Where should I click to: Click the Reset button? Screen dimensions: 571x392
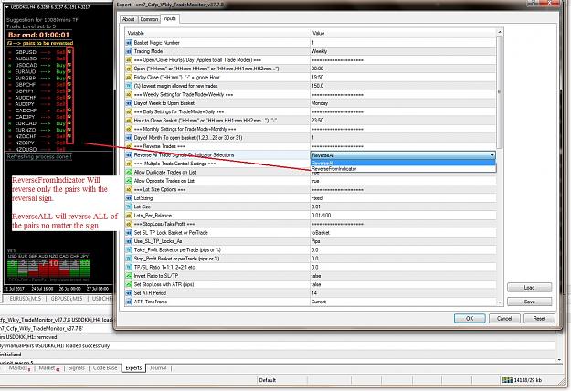point(539,318)
